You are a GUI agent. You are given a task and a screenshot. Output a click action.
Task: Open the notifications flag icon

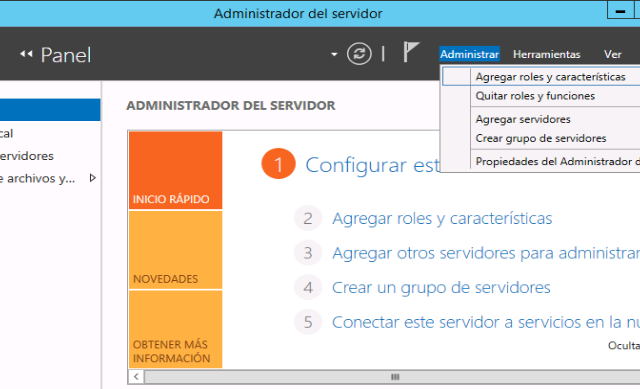(x=411, y=52)
